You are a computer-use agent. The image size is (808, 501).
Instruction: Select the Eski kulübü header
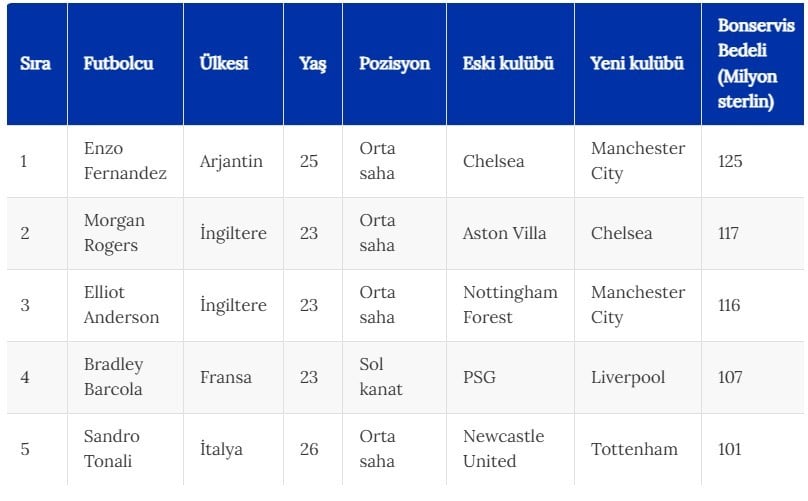508,63
